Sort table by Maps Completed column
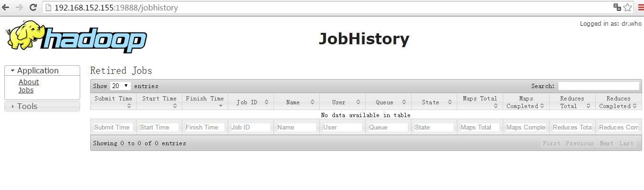This screenshot has width=644, height=190. point(526,101)
